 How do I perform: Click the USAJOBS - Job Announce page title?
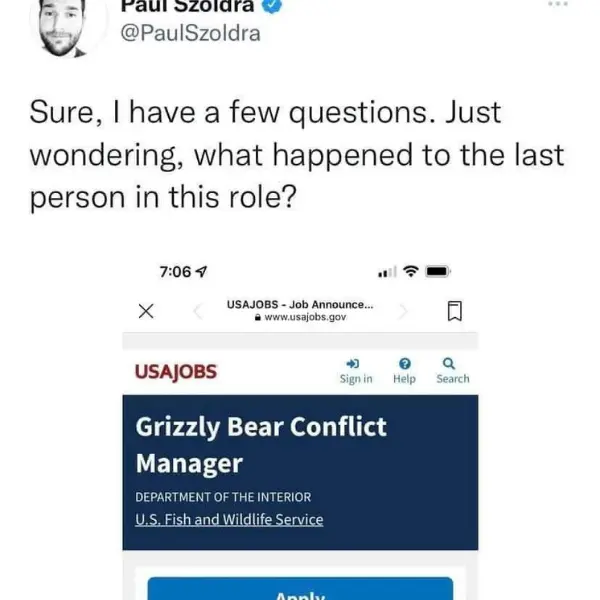[300, 303]
